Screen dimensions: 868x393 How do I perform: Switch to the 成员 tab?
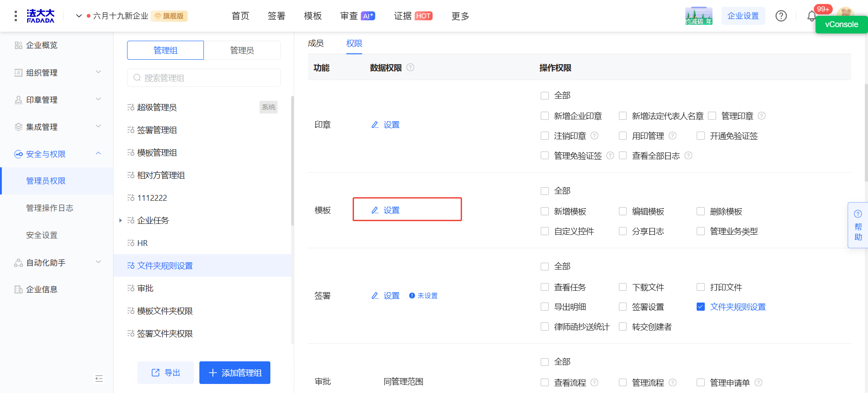tap(316, 43)
